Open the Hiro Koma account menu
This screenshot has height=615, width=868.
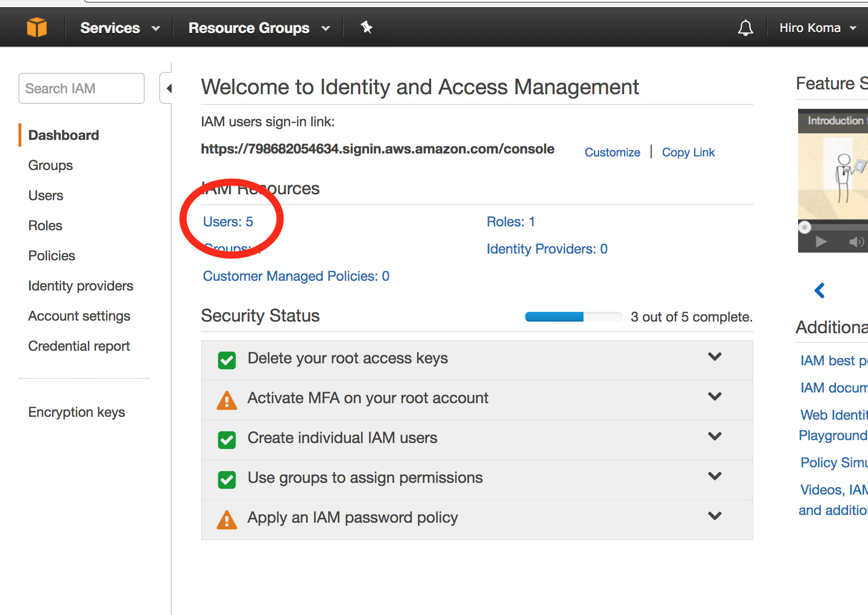coord(818,28)
